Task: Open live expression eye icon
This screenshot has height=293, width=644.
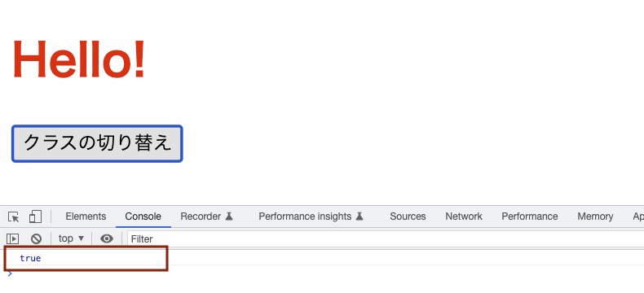Action: point(107,238)
